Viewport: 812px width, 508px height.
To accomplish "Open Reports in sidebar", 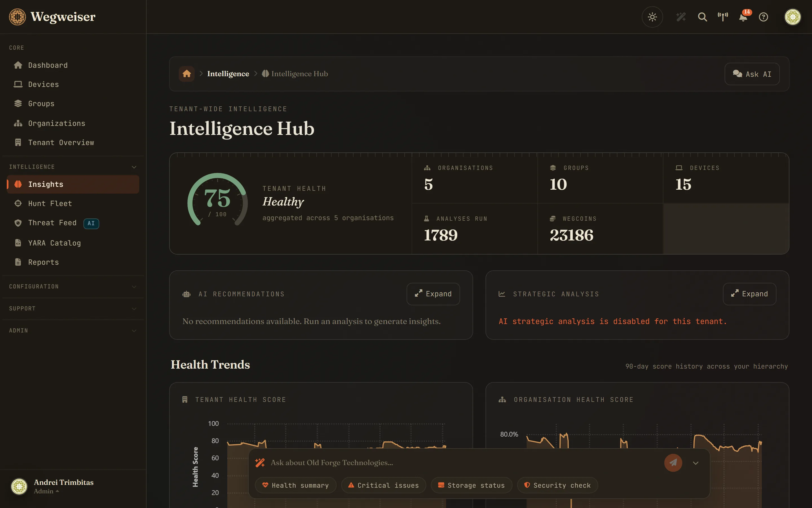I will click(x=73, y=262).
